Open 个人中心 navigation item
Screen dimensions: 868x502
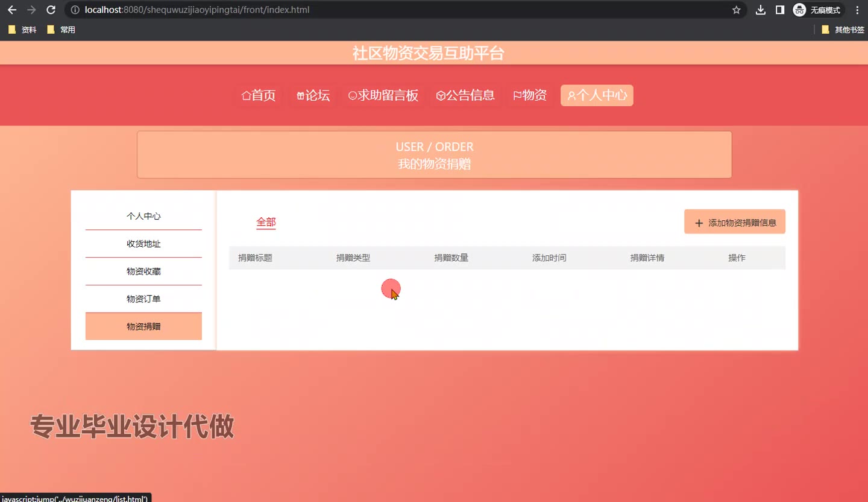[597, 95]
